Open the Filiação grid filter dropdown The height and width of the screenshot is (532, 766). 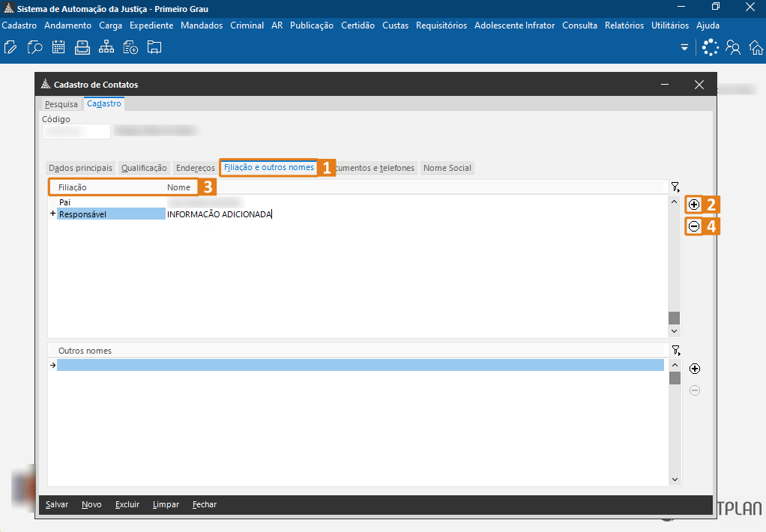click(675, 187)
